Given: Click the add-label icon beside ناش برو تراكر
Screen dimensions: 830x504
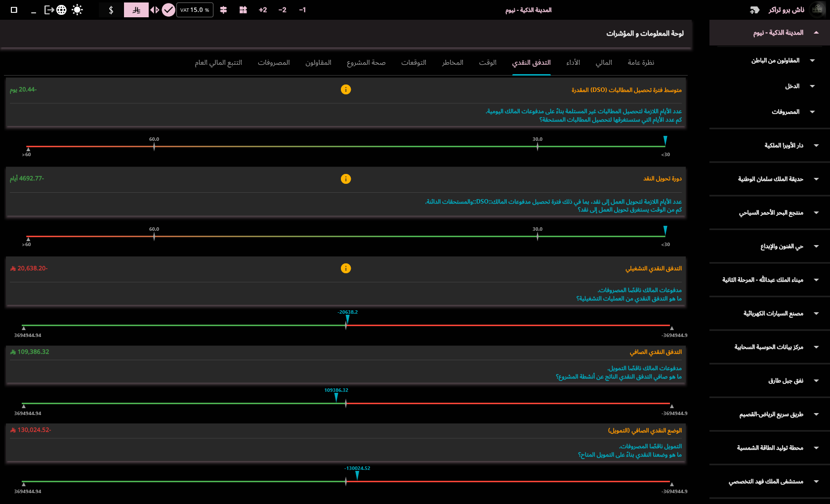Looking at the screenshot, I should pos(754,10).
